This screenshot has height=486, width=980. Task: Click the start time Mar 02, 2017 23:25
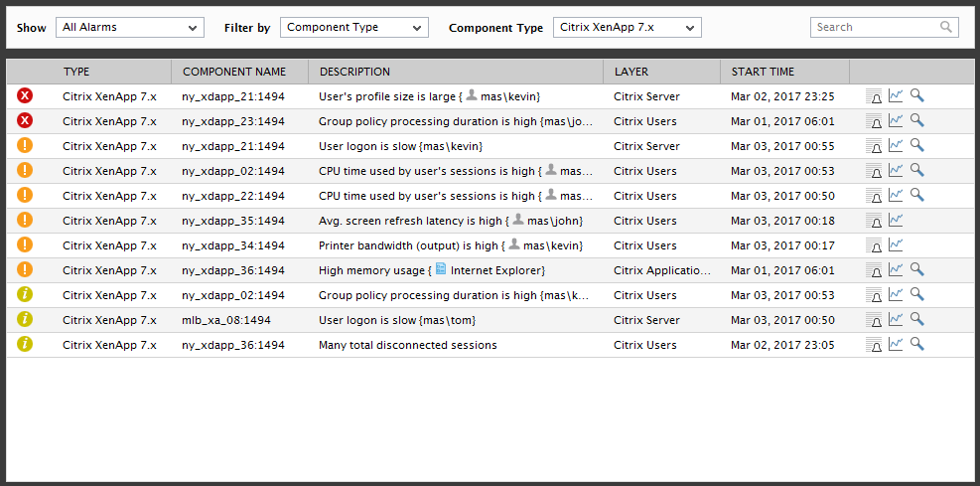782,97
